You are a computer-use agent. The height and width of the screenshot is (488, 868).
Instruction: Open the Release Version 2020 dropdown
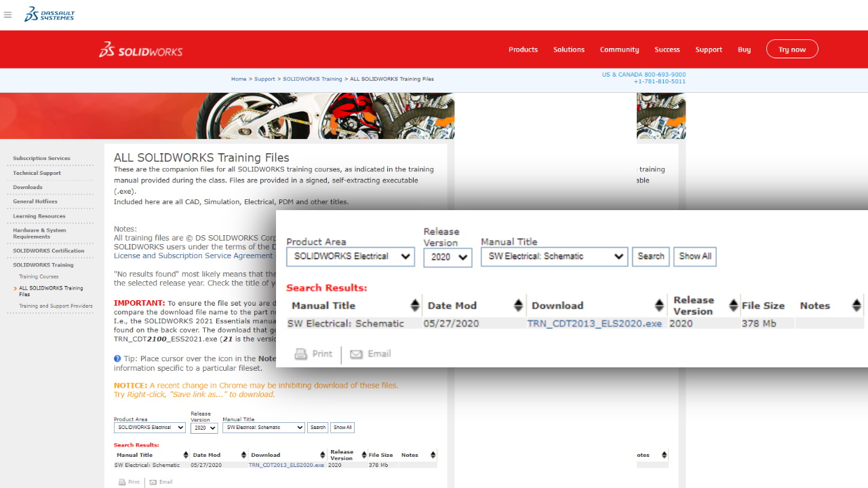[448, 257]
